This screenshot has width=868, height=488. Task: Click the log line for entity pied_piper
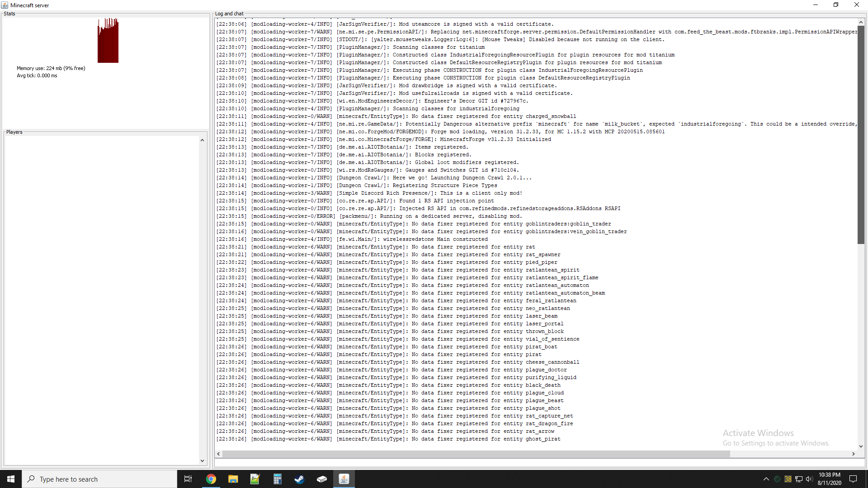pyautogui.click(x=387, y=262)
